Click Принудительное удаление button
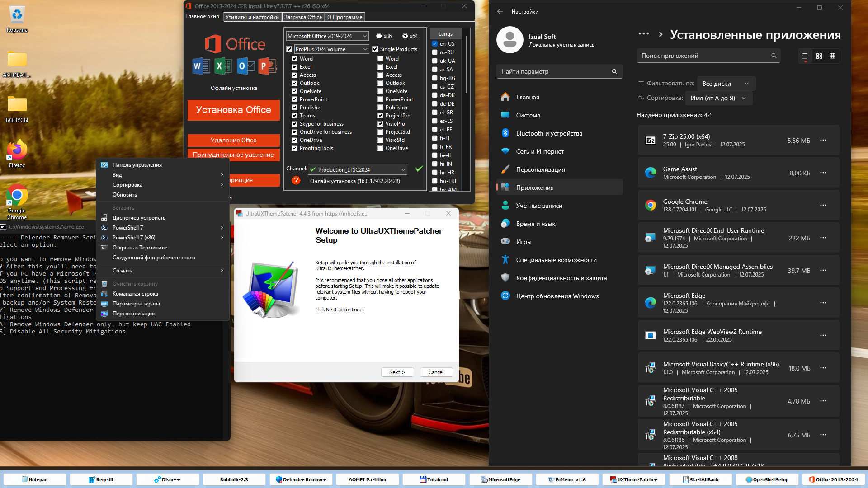 [233, 155]
